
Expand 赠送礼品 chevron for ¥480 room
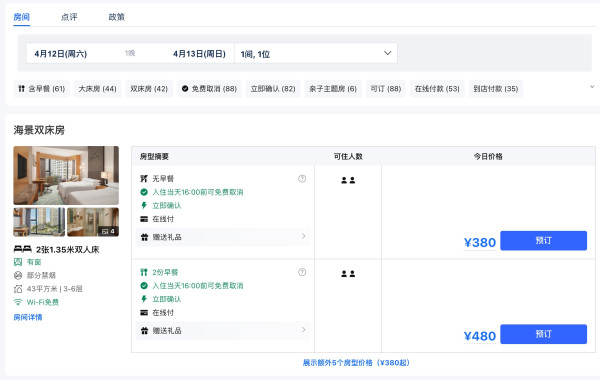(x=303, y=329)
